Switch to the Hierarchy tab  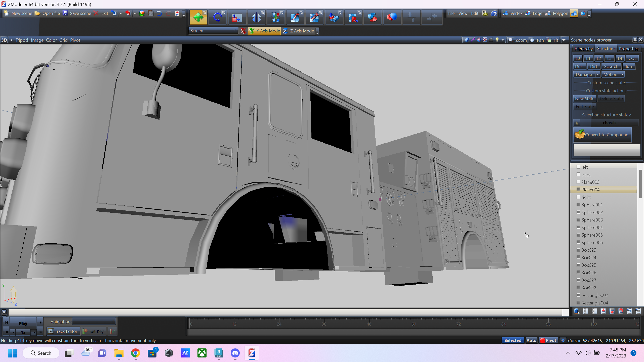point(583,49)
